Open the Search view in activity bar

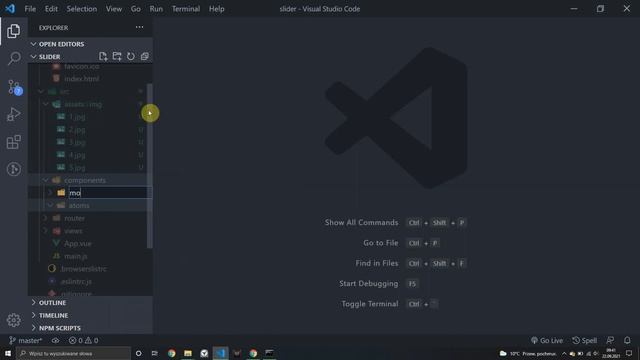(13, 58)
